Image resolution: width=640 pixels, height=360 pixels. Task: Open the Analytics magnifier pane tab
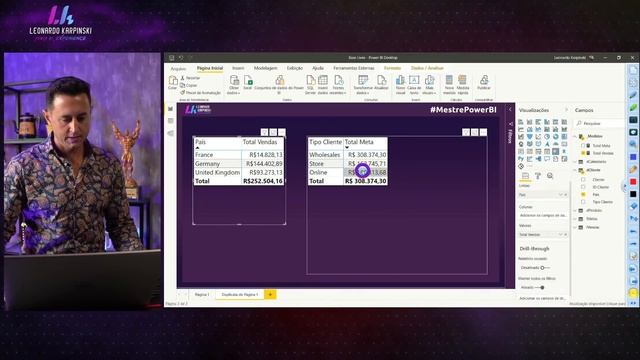tap(550, 176)
